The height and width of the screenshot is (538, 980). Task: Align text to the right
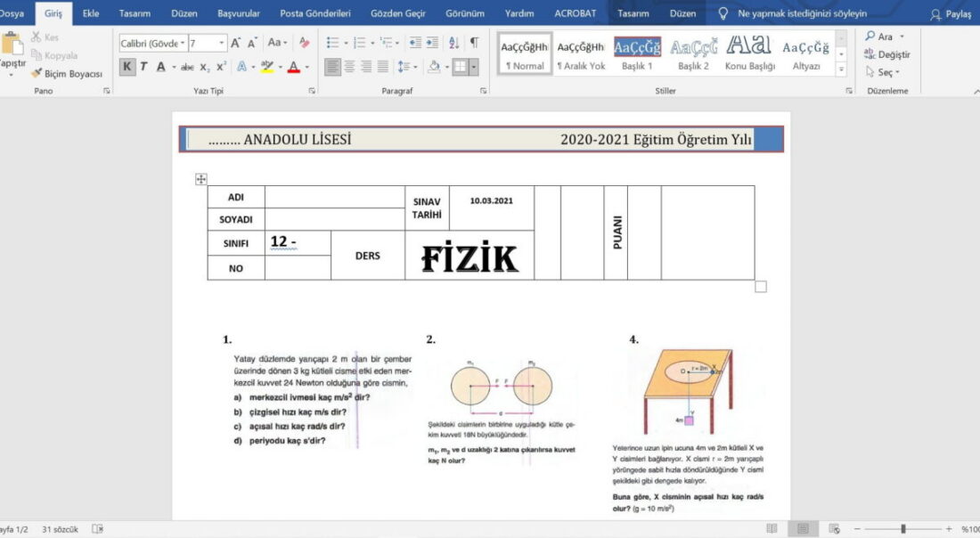point(366,67)
